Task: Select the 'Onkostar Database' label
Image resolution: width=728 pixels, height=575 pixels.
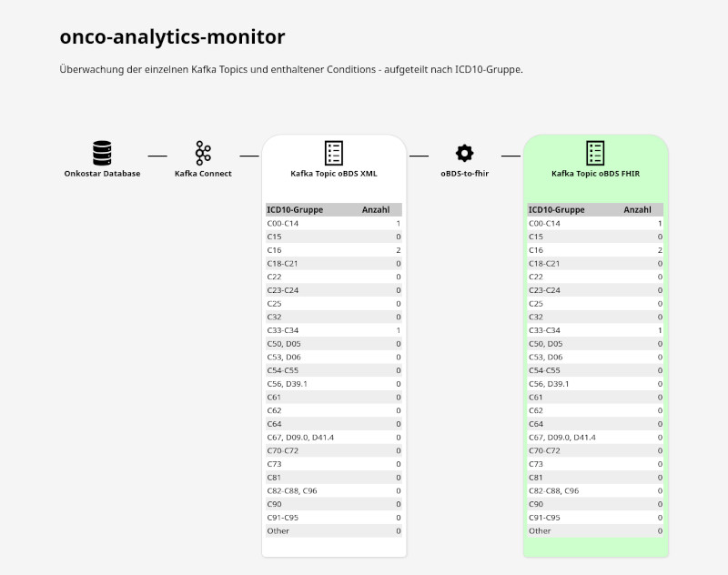Action: [102, 174]
